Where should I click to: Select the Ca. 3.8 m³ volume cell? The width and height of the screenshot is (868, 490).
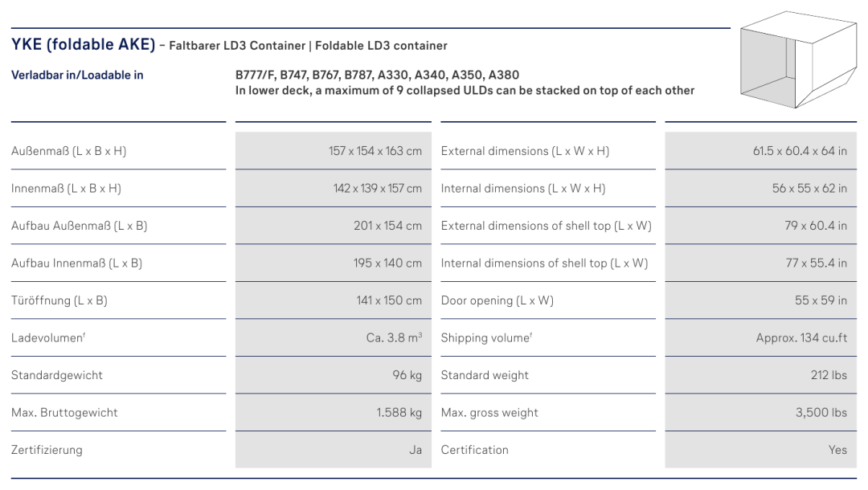click(334, 338)
